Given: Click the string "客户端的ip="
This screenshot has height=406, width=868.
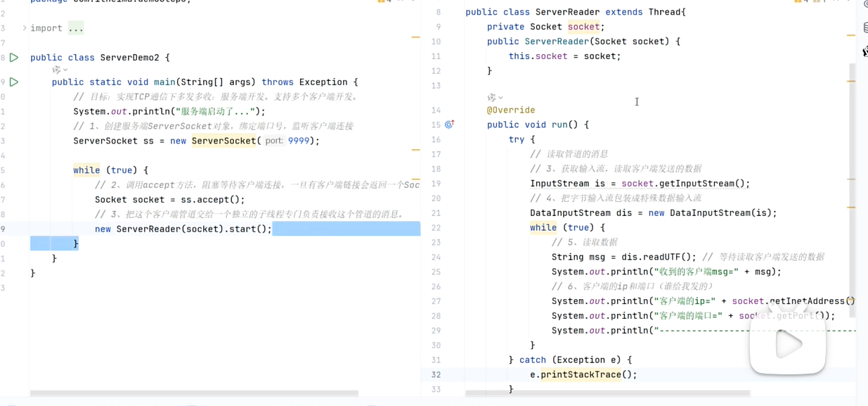Looking at the screenshot, I should (x=685, y=301).
